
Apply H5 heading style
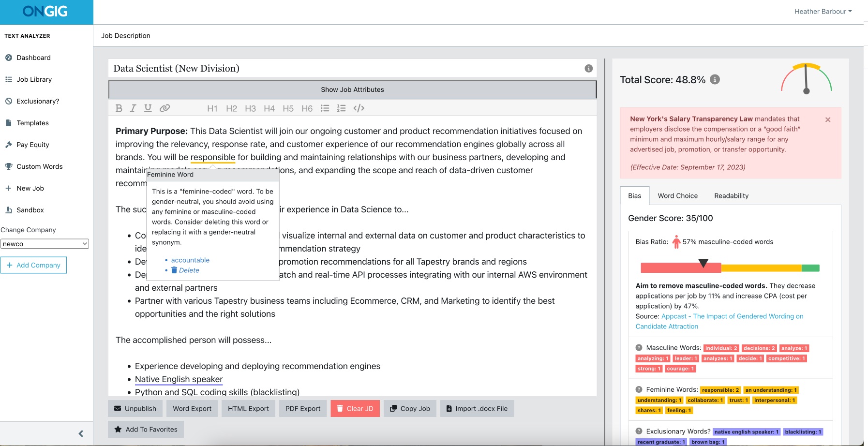(x=288, y=108)
